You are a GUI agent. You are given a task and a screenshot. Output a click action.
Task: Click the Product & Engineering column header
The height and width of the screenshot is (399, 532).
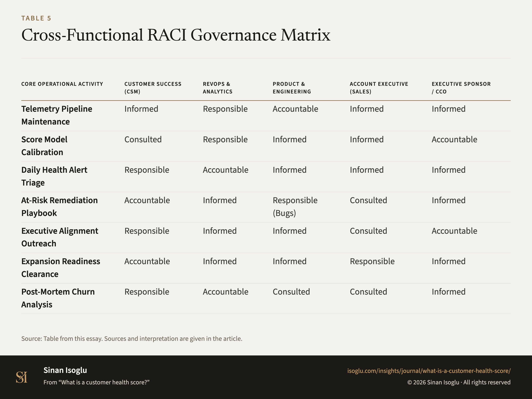(x=292, y=88)
